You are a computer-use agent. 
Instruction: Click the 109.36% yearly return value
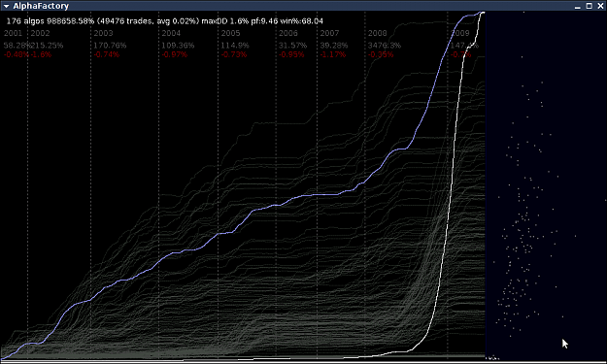click(x=178, y=46)
